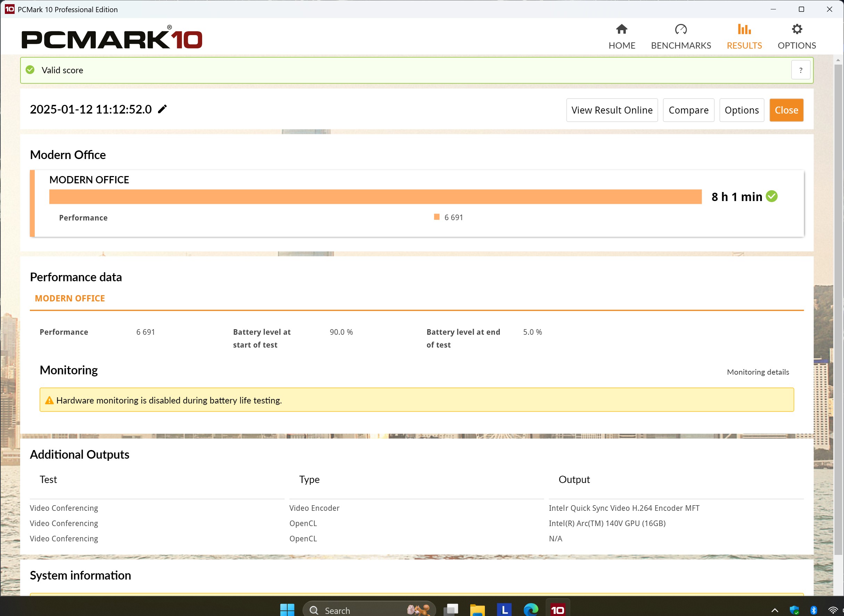
Task: Open Benchmarks via gauge icon
Action: click(681, 30)
